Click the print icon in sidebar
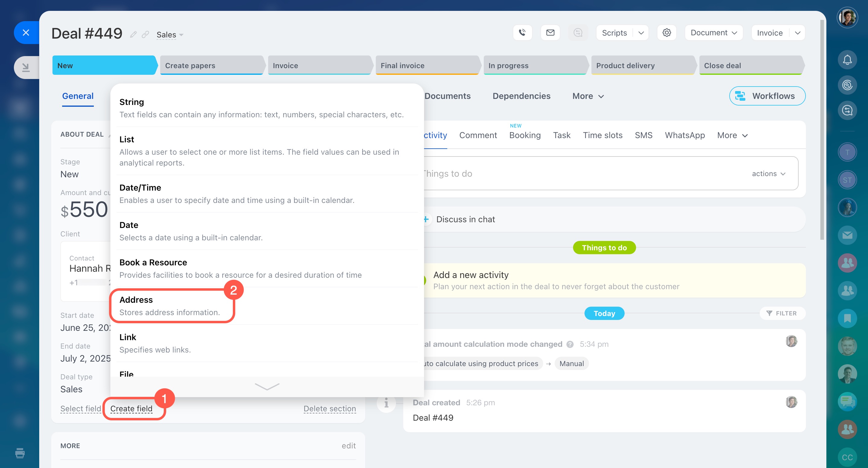 [x=20, y=453]
